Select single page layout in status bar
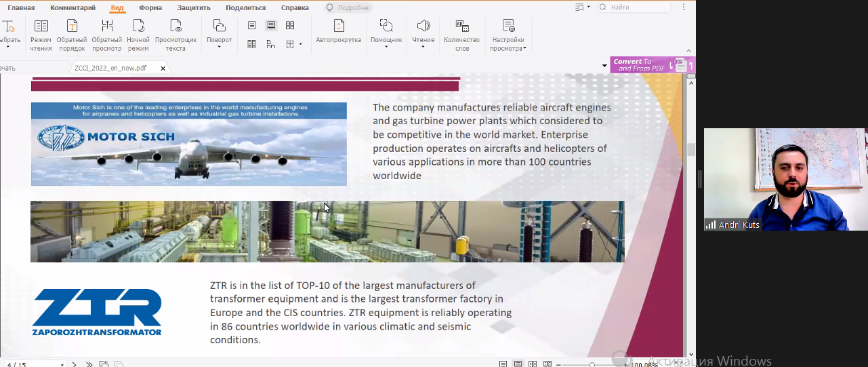Screen dimensions: 868x367 pos(503,364)
